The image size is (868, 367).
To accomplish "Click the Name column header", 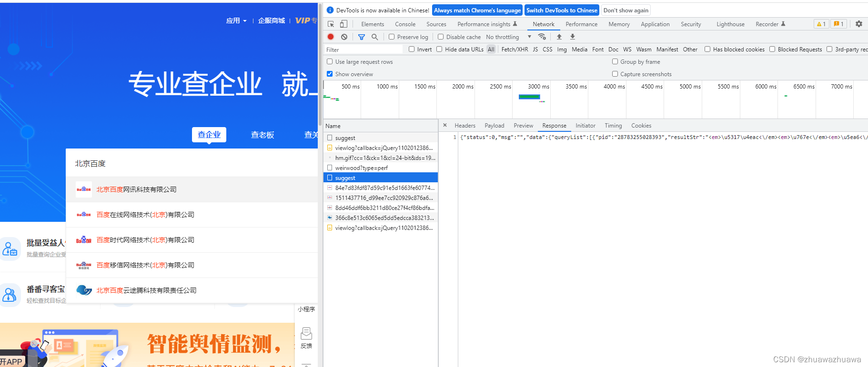I will (x=381, y=126).
